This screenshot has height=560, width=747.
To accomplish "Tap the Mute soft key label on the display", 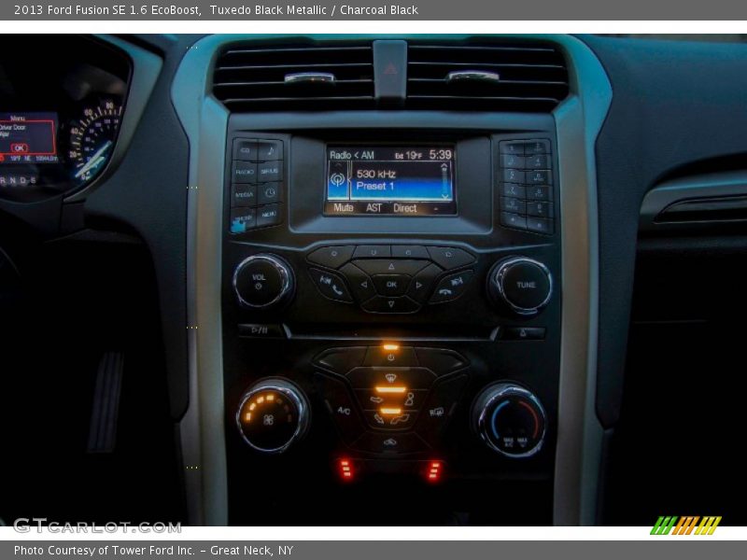I will 344,207.
